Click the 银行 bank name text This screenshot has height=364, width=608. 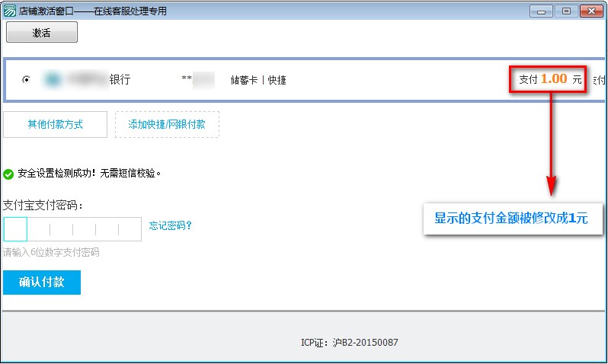coord(120,79)
